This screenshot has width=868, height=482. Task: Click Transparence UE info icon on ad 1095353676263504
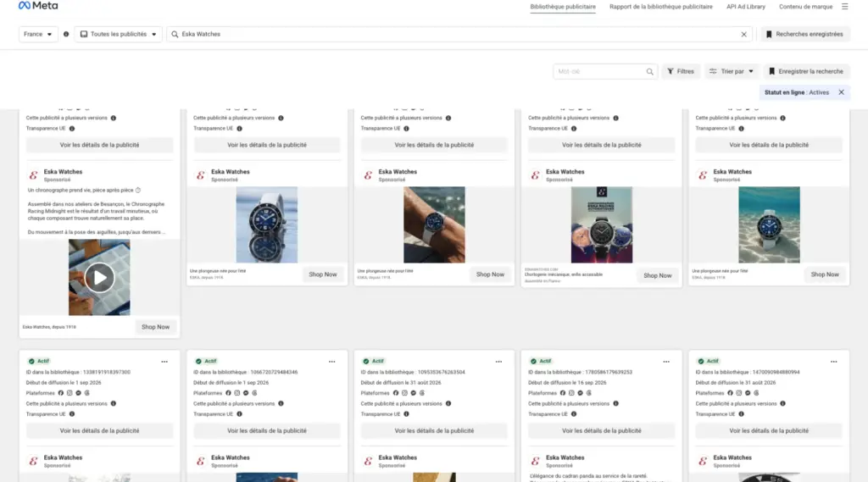(406, 414)
